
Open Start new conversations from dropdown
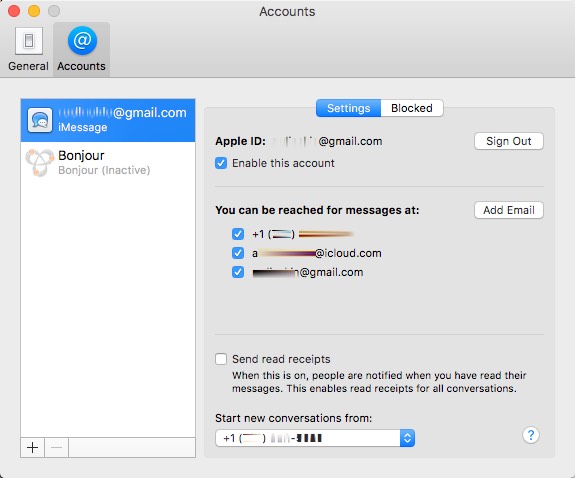point(315,438)
